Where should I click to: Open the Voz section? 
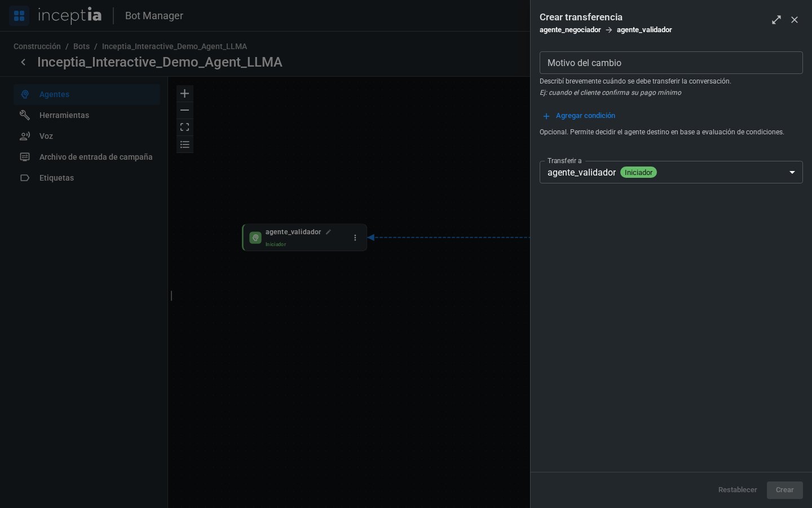[x=87, y=136]
